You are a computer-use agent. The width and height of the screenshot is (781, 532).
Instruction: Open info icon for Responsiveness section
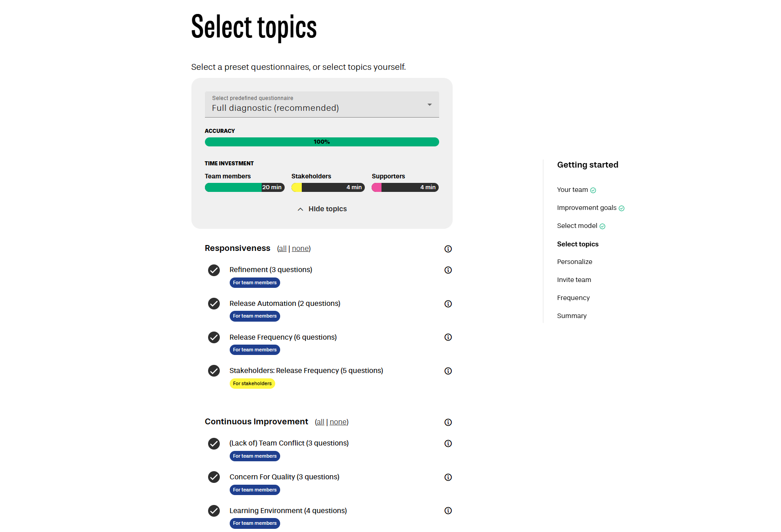448,249
